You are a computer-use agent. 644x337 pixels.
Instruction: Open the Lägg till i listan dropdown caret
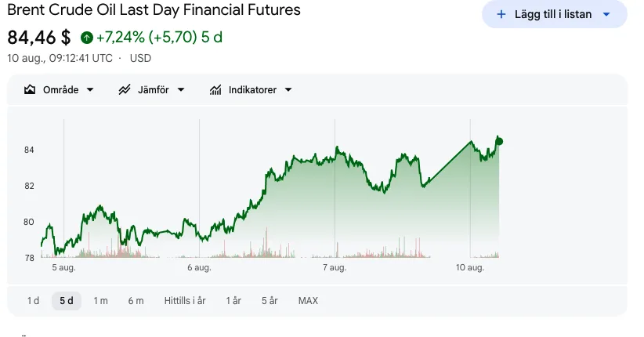point(606,14)
